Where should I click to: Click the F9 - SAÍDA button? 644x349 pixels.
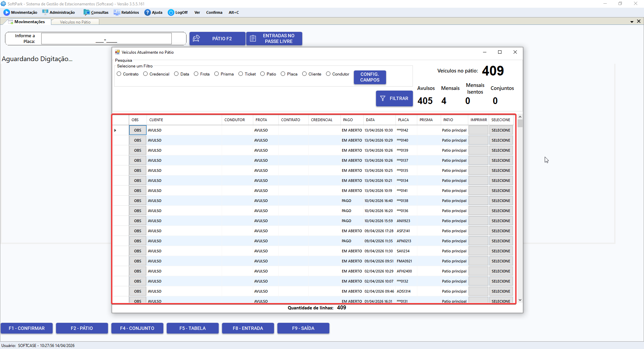click(x=303, y=328)
